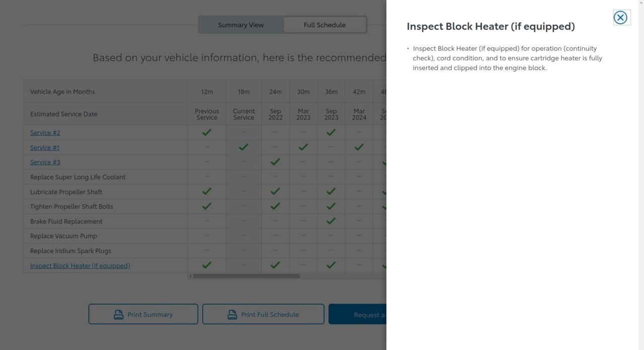Screen dimensions: 644x350
Task: Click Tighten Propeller Shaft Bolts checkmark under 24m
Action: pos(275,206)
